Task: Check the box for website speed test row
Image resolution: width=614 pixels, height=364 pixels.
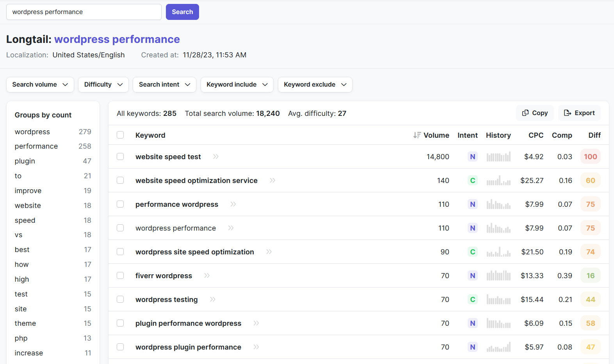Action: click(120, 156)
